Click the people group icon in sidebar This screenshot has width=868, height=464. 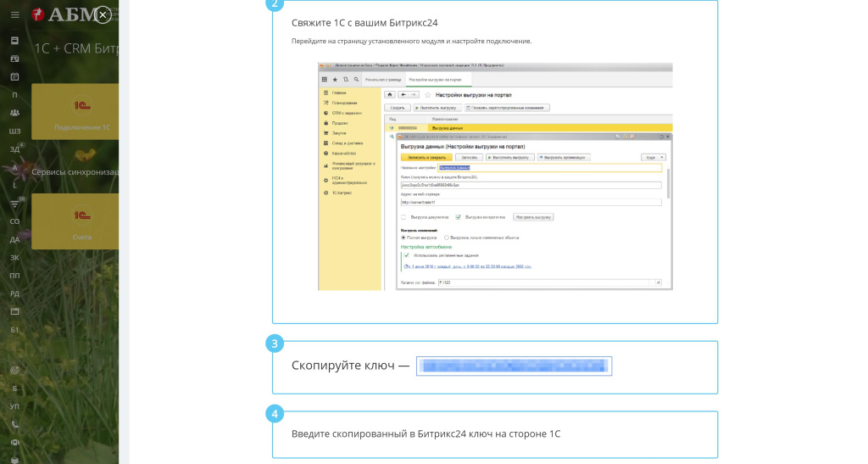coord(14,113)
